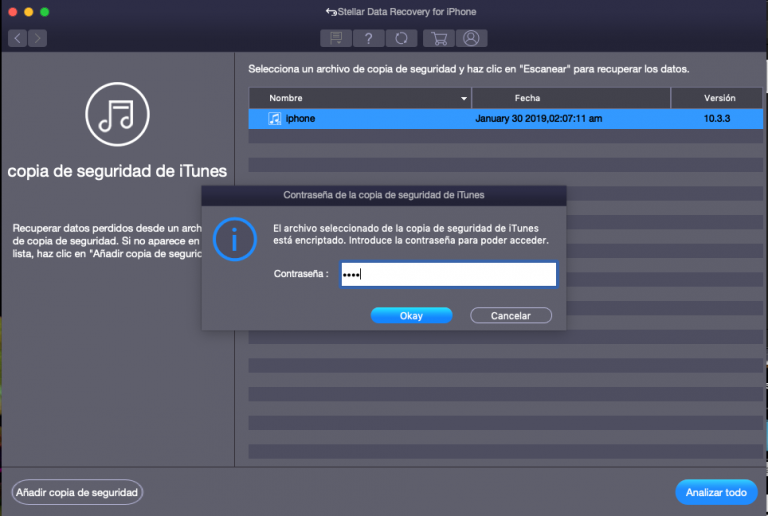Click the large iTunes music note icon
The image size is (768, 516).
116,114
